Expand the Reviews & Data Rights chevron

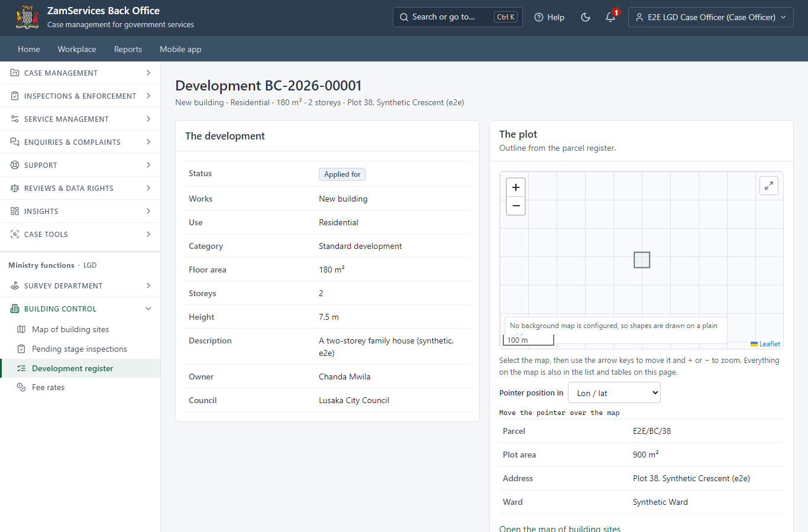(x=148, y=188)
